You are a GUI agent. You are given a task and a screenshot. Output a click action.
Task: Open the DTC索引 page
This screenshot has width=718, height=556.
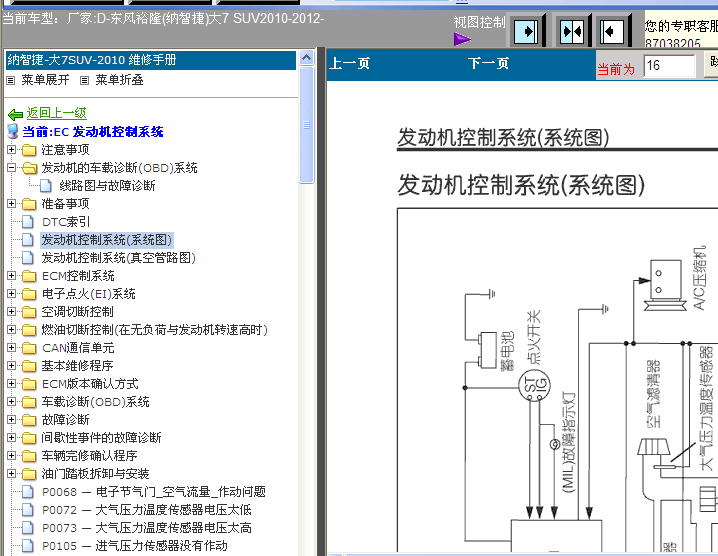click(x=66, y=222)
